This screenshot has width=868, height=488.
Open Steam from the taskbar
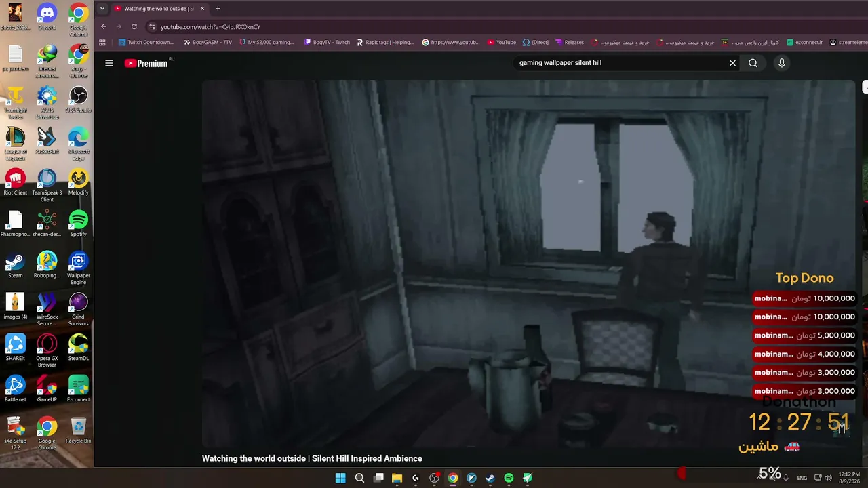(490, 478)
